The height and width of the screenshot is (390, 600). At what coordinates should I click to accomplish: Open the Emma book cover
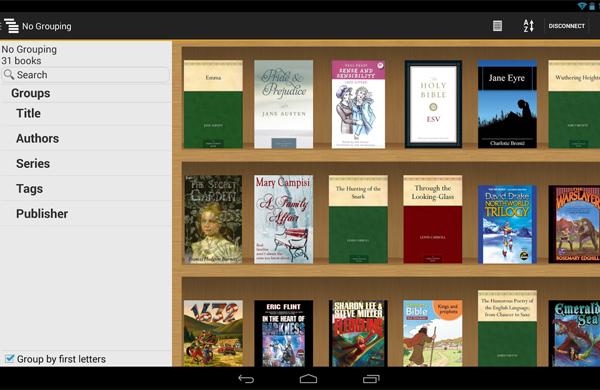click(213, 104)
